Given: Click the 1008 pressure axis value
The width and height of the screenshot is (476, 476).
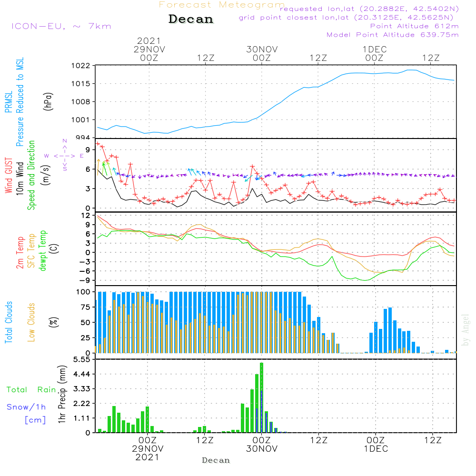Looking at the screenshot, I should point(80,102).
